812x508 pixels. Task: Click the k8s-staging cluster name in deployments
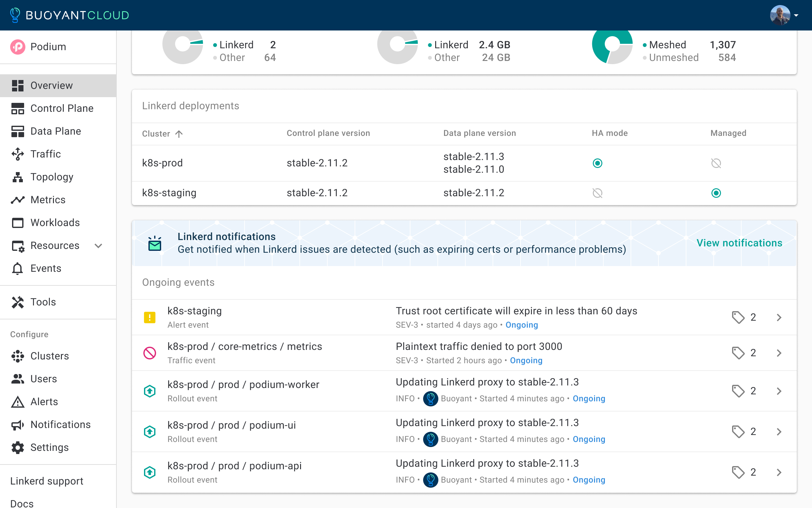pyautogui.click(x=169, y=193)
